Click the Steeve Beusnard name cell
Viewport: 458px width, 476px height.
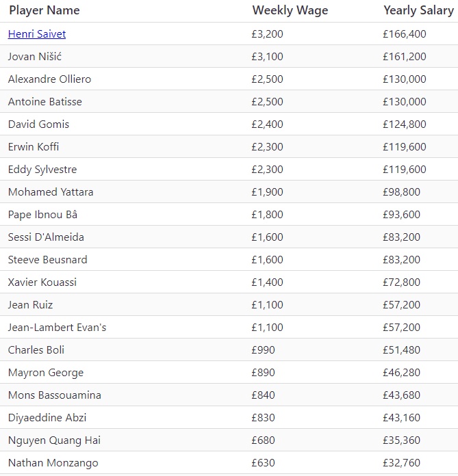48,259
